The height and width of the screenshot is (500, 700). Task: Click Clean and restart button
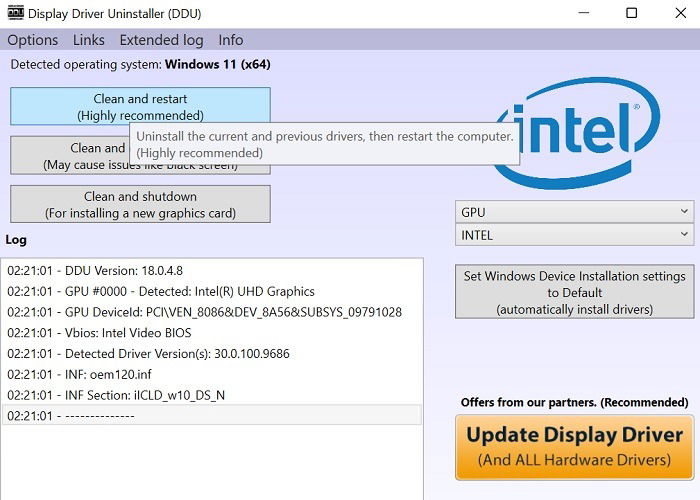[x=140, y=106]
